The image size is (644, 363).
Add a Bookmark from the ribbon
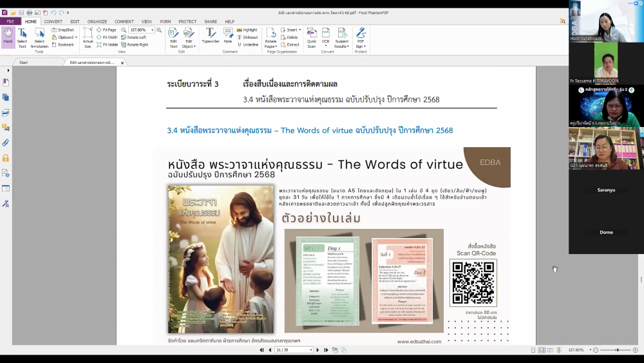tap(63, 44)
